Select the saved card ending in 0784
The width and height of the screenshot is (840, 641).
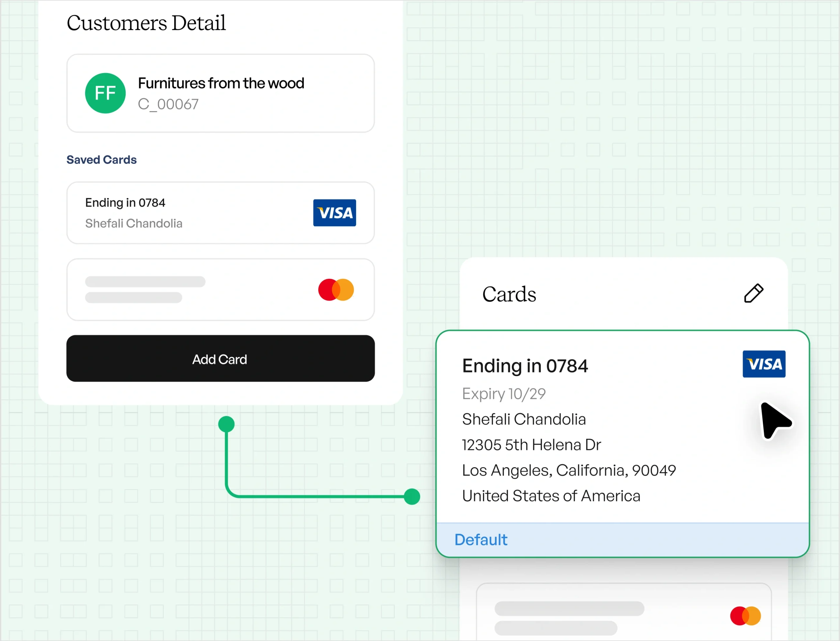[220, 212]
